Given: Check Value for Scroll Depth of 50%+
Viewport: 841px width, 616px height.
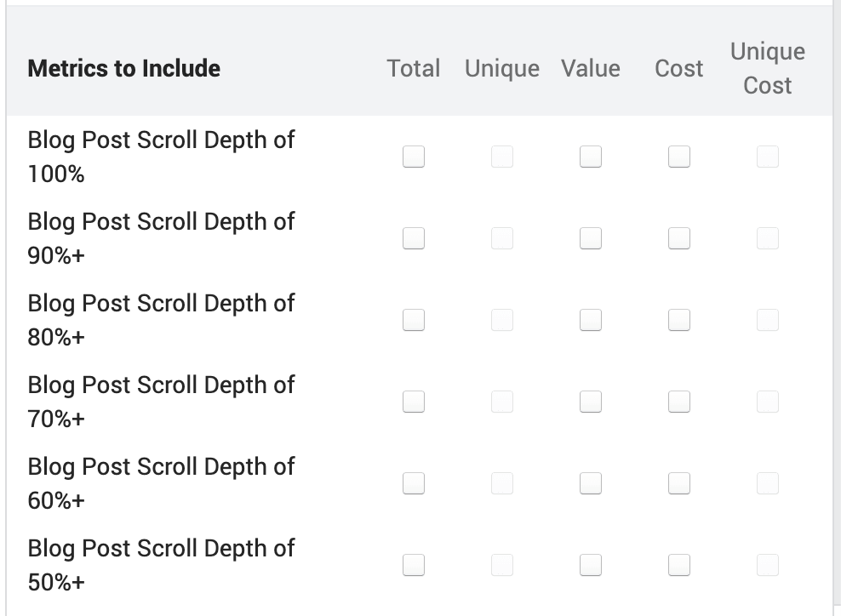Looking at the screenshot, I should coord(591,565).
